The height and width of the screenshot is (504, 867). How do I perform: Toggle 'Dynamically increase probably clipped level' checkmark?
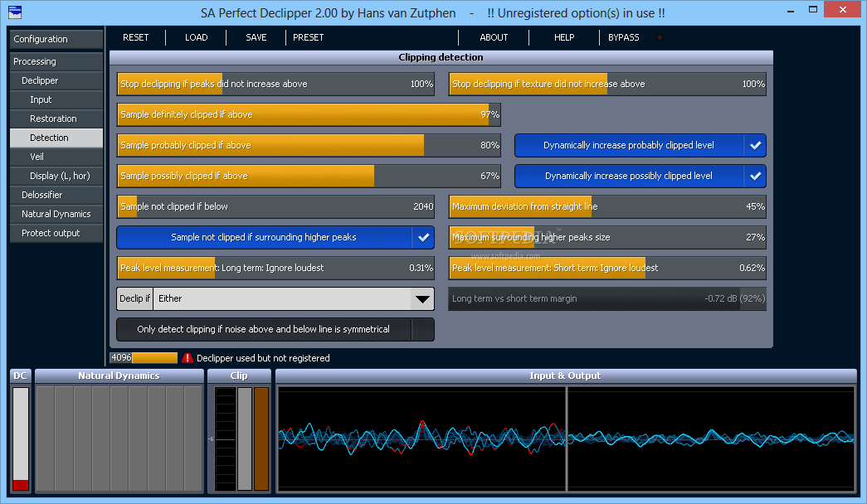755,145
